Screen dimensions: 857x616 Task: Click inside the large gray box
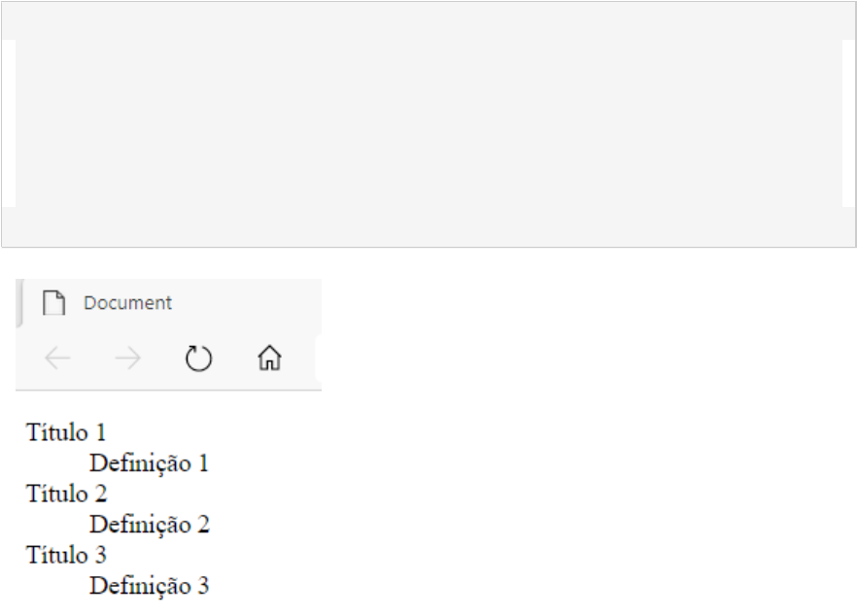coord(428,121)
